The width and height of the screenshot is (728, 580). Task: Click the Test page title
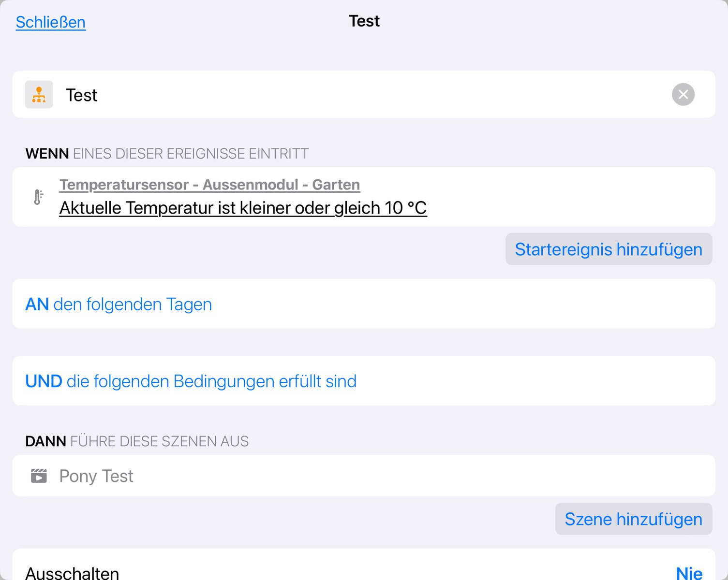364,21
